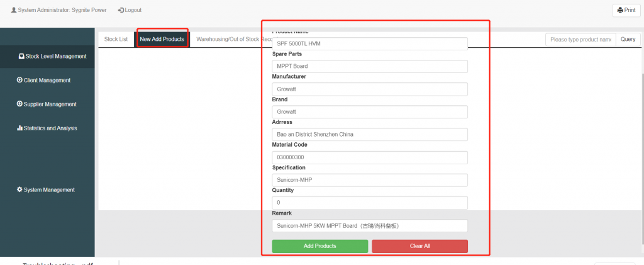
Task: Switch to the Stock List tab
Action: [116, 40]
